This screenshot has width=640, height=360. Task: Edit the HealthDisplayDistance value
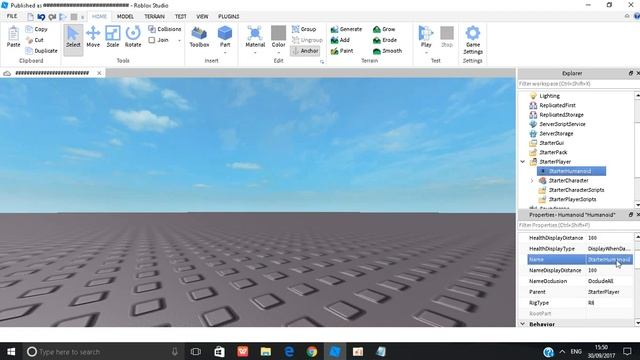609,238
